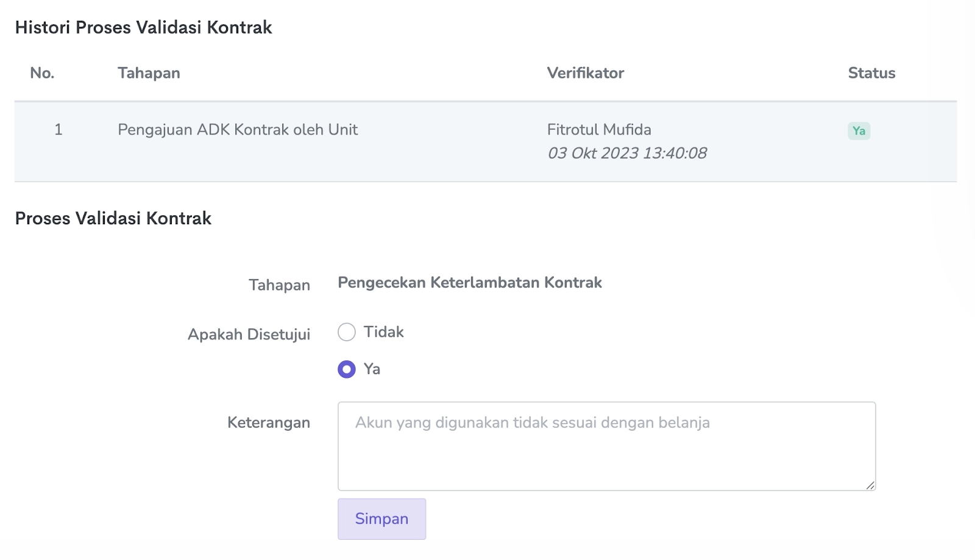The height and width of the screenshot is (560, 975).
Task: Click the green Ya status badge
Action: pyautogui.click(x=859, y=131)
